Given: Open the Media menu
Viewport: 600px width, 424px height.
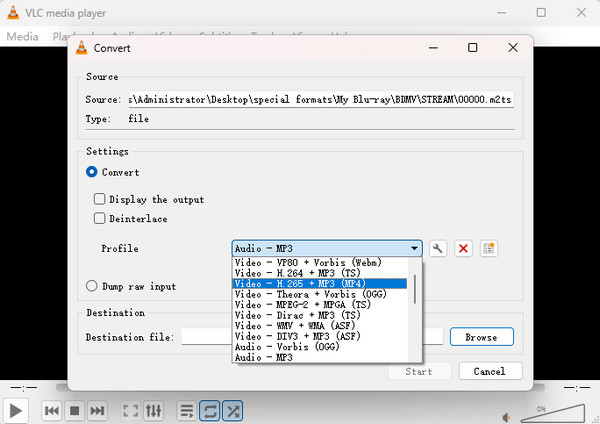Looking at the screenshot, I should click(x=23, y=37).
